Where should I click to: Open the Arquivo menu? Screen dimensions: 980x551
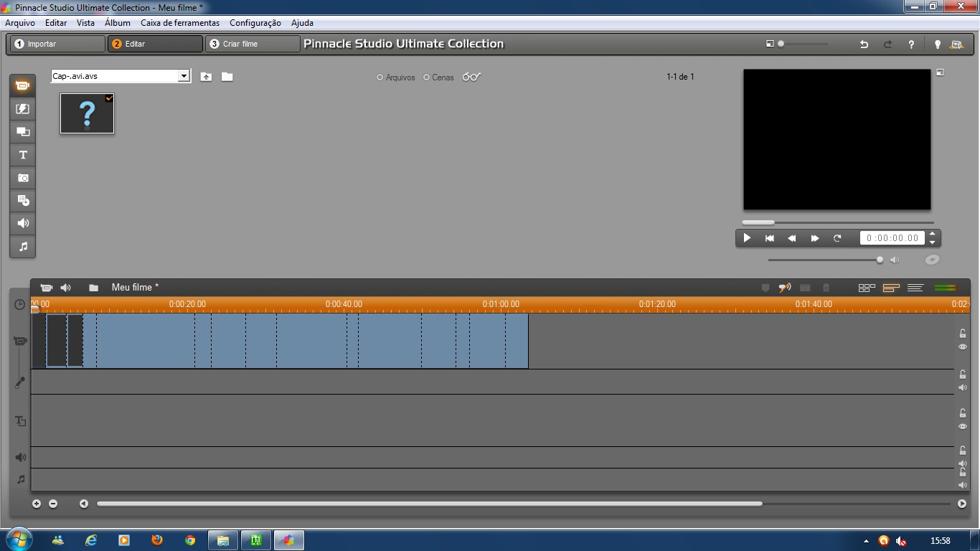[20, 23]
